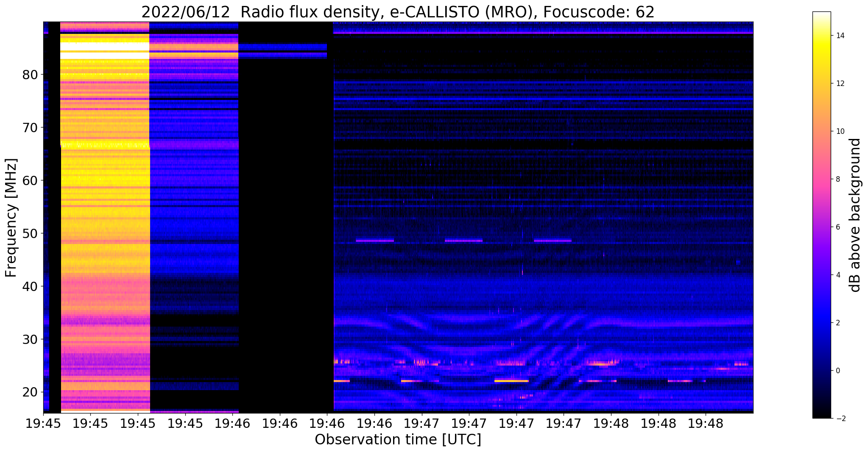Click the frequency tick label '80'
Screen dimensions: 868x452
[x=31, y=75]
